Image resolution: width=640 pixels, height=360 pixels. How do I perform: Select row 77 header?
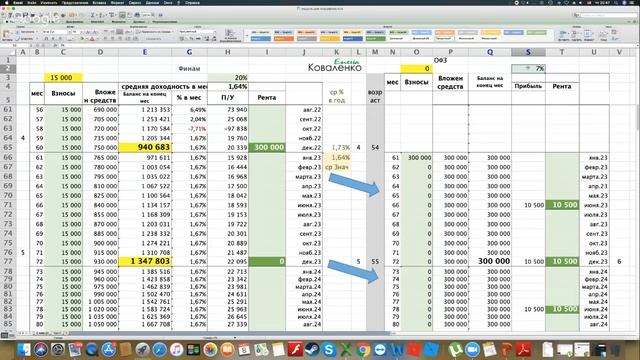[x=8, y=261]
